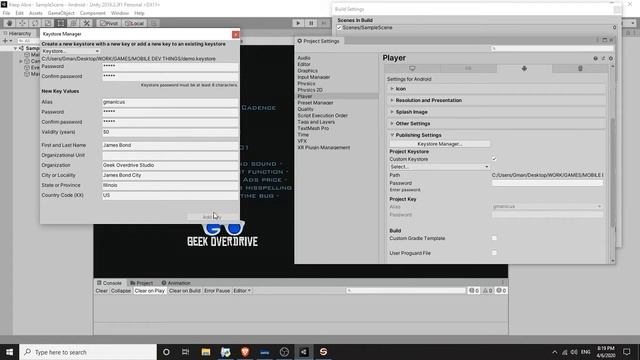Open the notification center icon
The height and width of the screenshot is (360, 640).
tap(627, 352)
